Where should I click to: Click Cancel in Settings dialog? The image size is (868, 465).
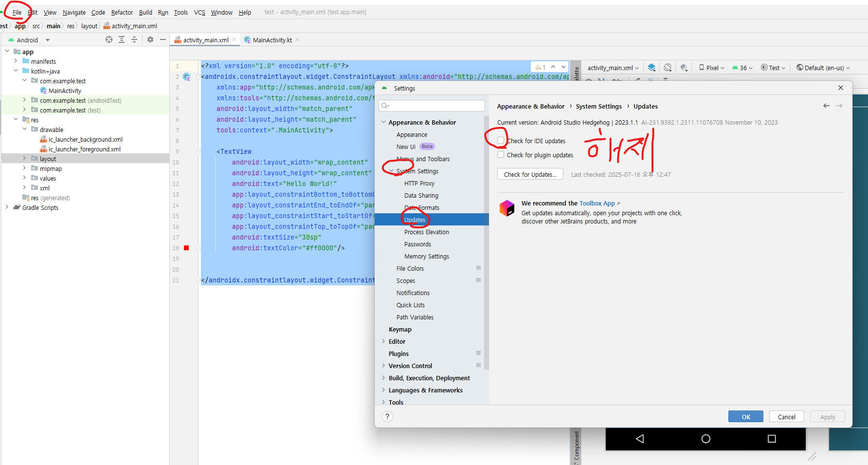pyautogui.click(x=786, y=417)
